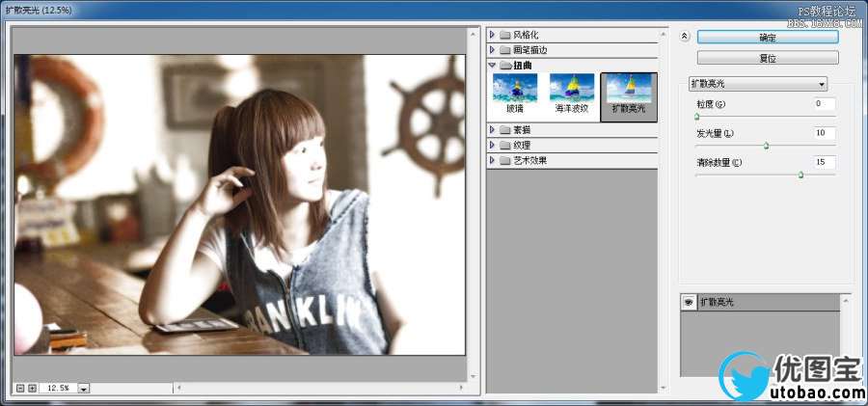
Task: Adjust the 发光量 slider handle
Action: (x=766, y=146)
